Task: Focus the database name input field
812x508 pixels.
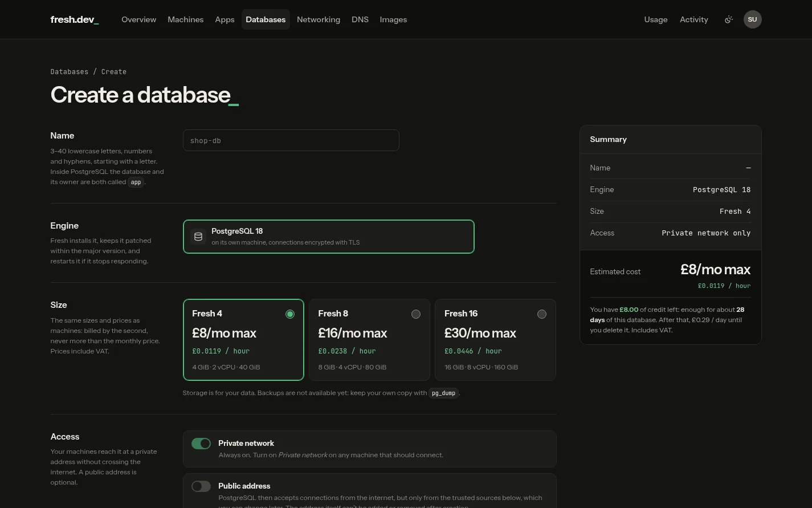Action: tap(291, 140)
